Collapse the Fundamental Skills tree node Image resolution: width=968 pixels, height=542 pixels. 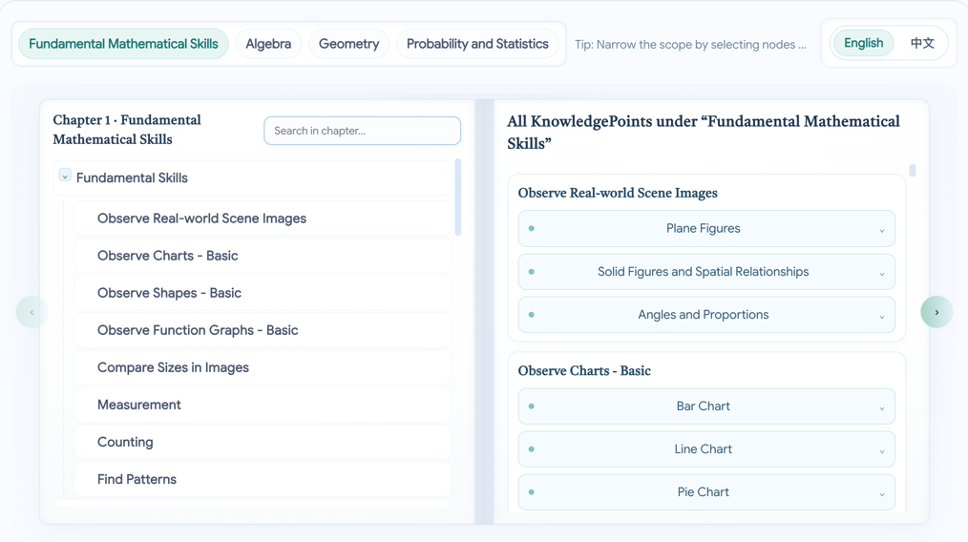click(x=65, y=176)
